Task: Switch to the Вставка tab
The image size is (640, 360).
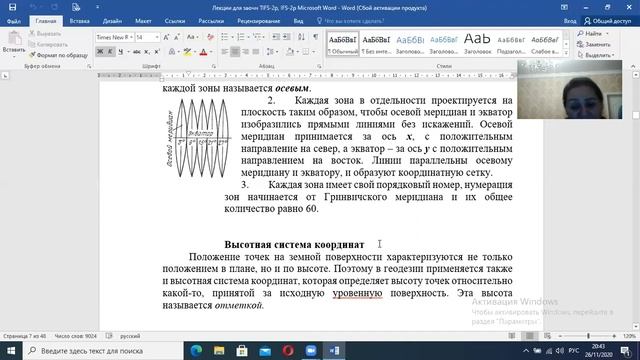Action: (x=80, y=21)
